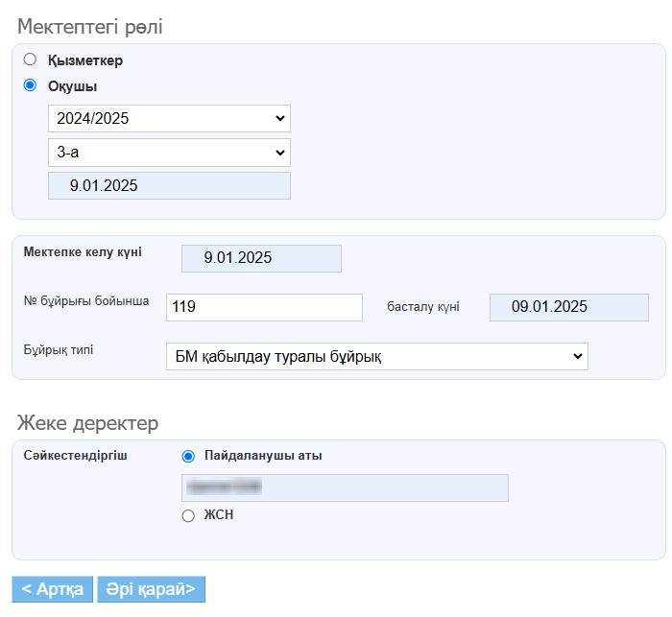
Task: Expand the 3-а class dropdown
Action: point(169,153)
